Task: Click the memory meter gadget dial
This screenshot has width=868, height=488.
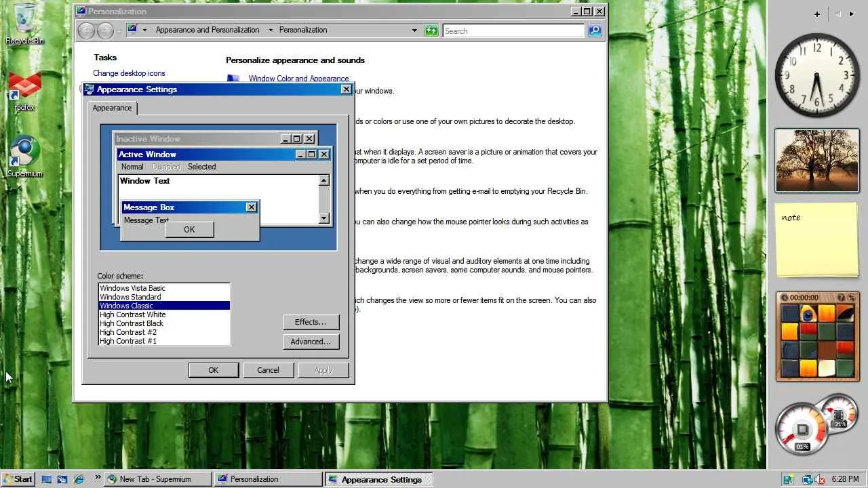Action: (x=837, y=414)
